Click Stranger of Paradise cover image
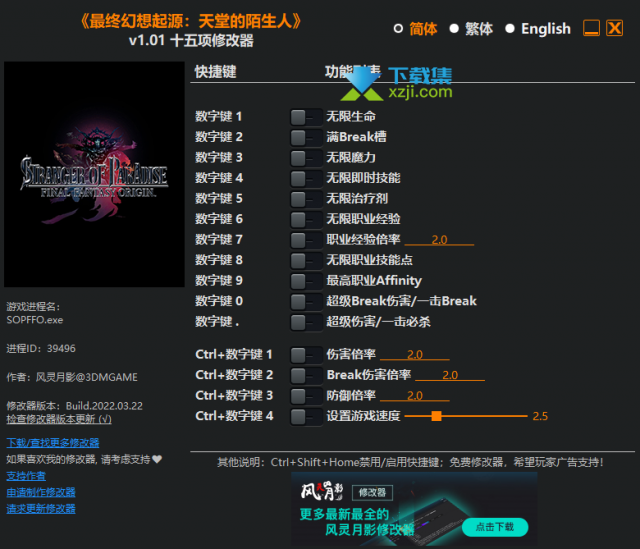 pyautogui.click(x=94, y=174)
